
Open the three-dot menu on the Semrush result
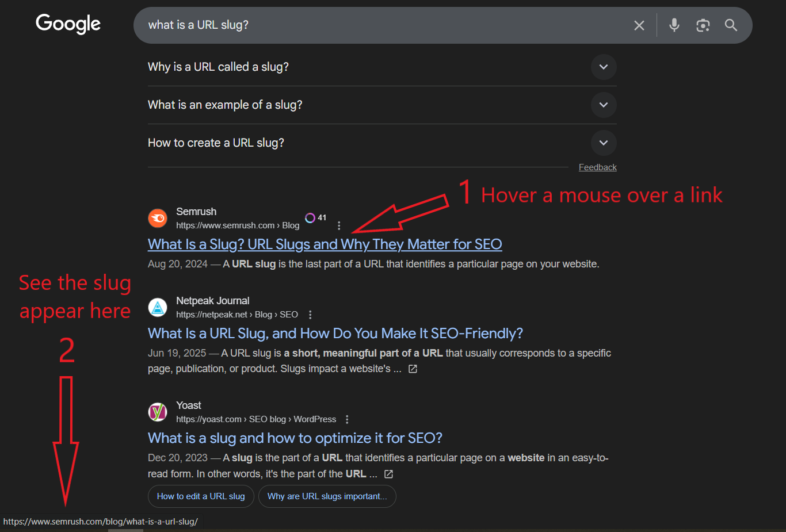(339, 225)
